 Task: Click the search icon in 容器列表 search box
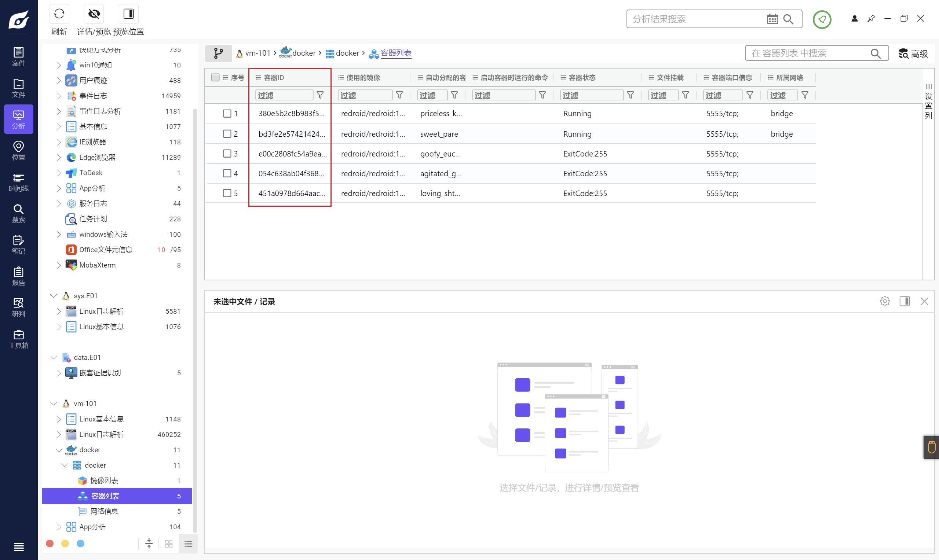(x=876, y=54)
